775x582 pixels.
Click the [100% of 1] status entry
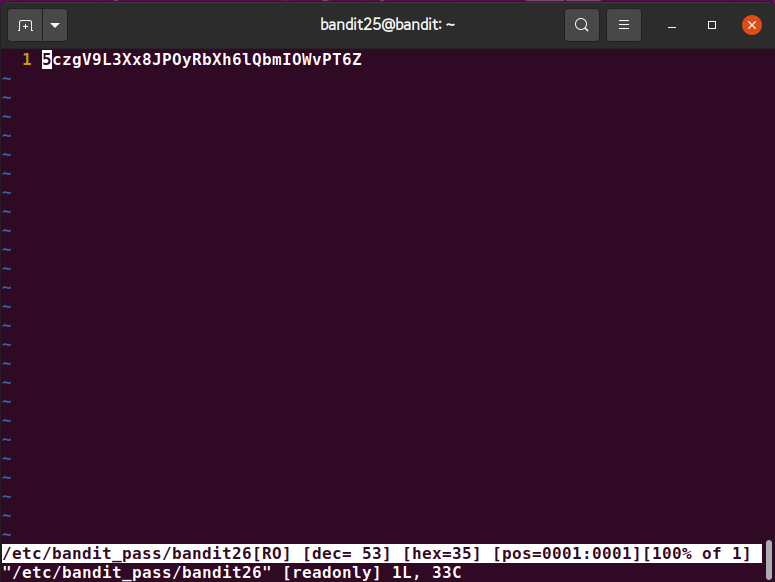click(696, 553)
